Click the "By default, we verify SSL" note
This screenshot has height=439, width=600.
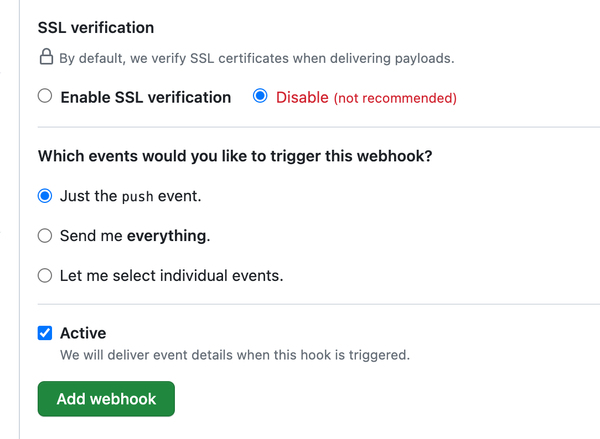(256, 58)
